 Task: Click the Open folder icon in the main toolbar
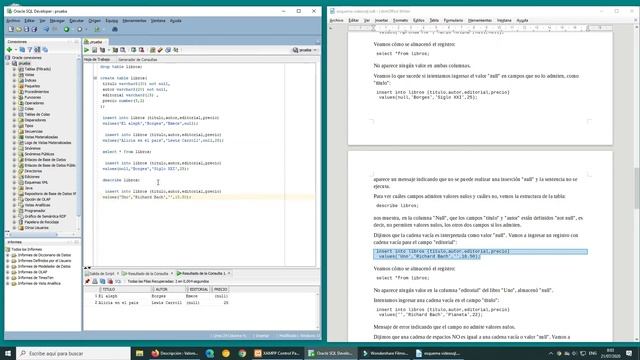(19, 29)
